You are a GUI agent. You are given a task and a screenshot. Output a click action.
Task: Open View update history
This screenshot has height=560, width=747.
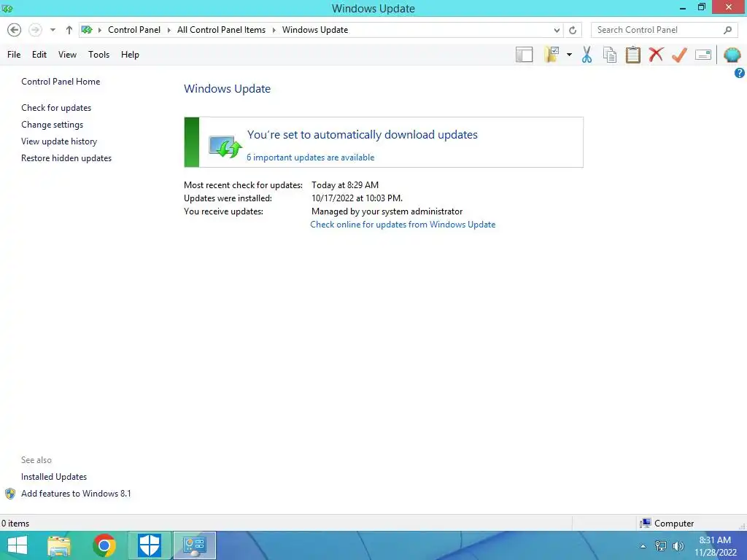click(59, 141)
